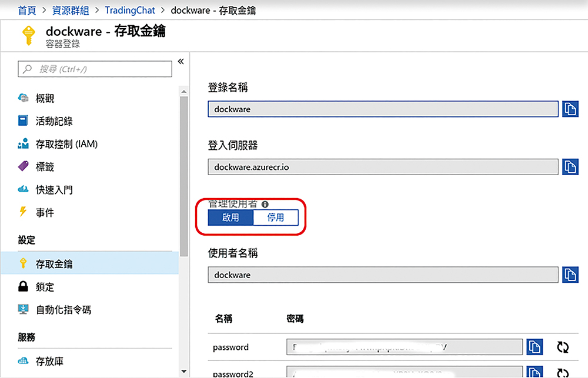Click the yellow key header icon

point(28,36)
